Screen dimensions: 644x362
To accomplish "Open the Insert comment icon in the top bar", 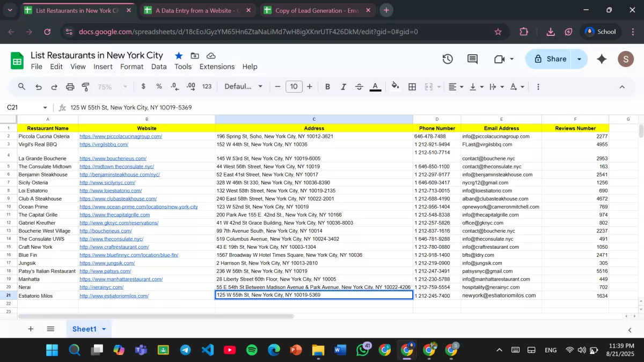I will click(x=472, y=59).
